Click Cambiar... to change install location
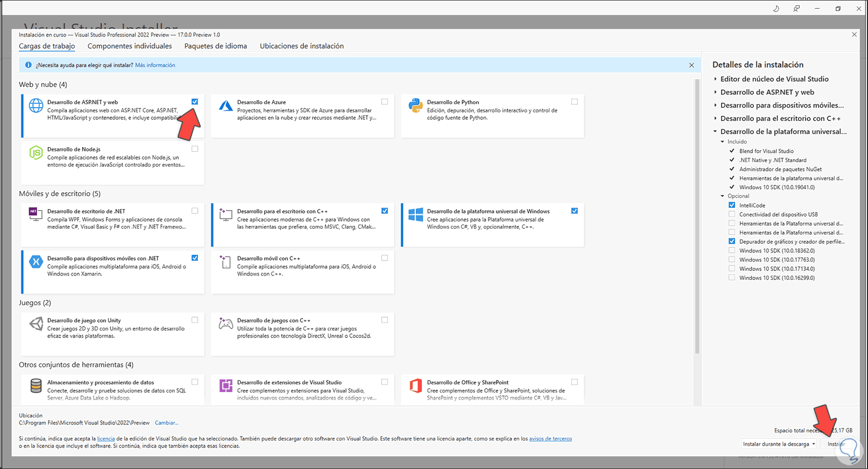 [x=167, y=423]
